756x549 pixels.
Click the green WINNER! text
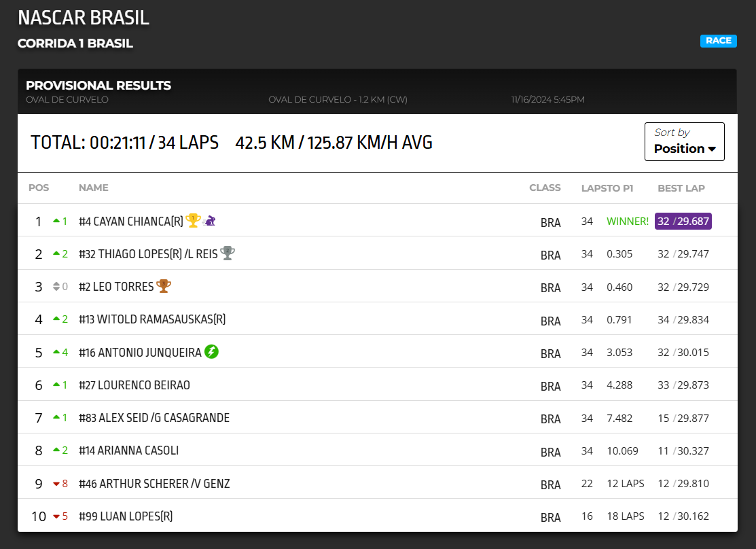[x=627, y=222]
